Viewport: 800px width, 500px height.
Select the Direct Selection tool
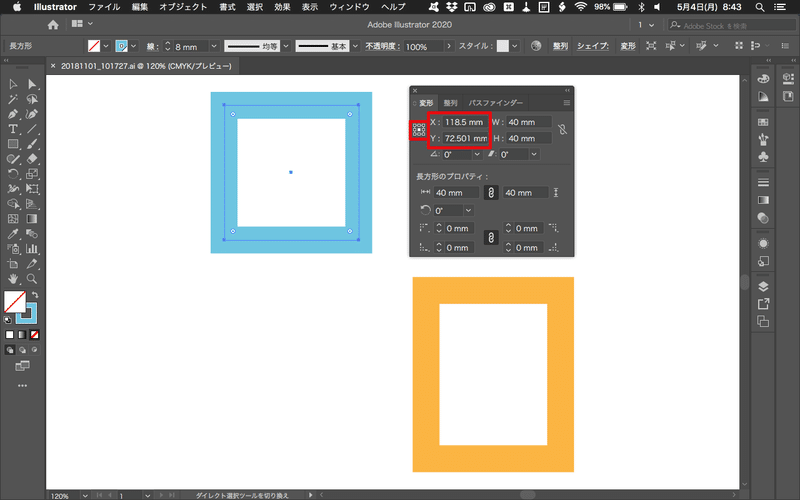tap(32, 84)
